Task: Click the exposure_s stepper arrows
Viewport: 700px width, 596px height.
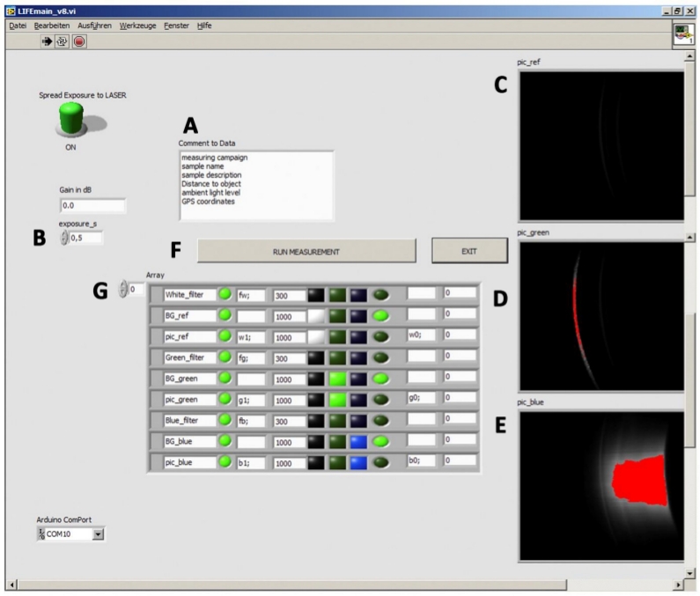Action: pos(64,238)
